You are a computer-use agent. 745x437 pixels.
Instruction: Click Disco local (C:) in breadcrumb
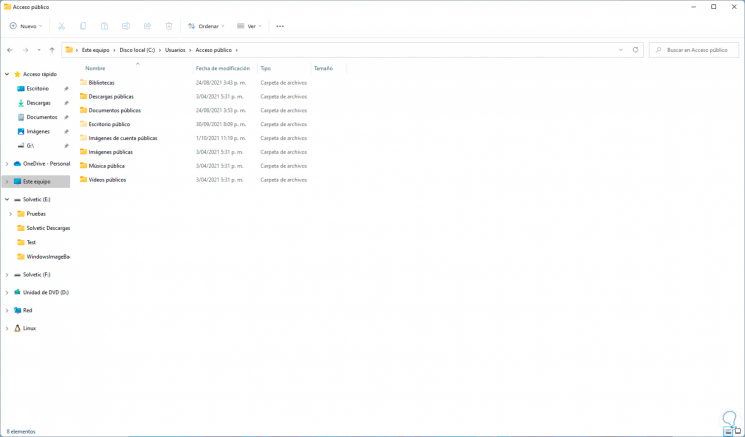coord(137,50)
